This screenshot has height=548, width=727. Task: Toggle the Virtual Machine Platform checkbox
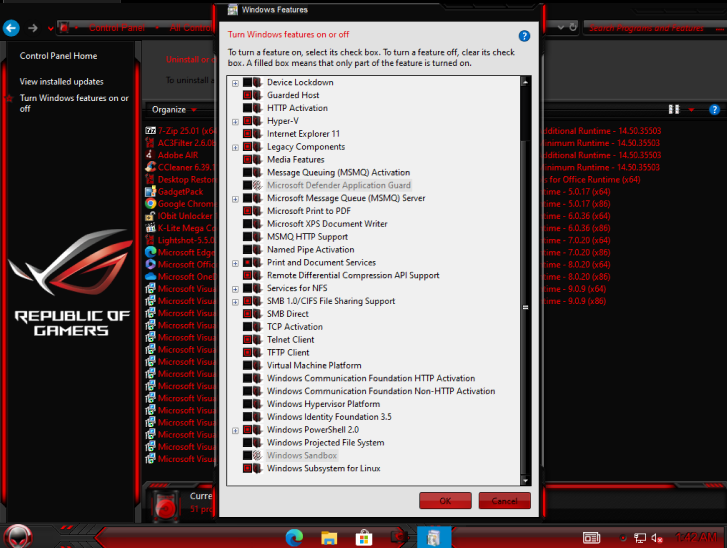[x=248, y=365]
